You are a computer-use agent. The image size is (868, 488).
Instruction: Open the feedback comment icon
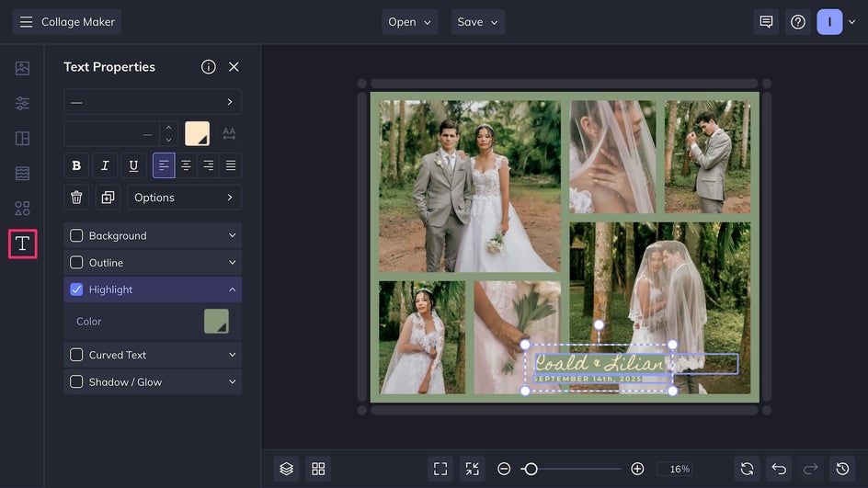pos(766,22)
